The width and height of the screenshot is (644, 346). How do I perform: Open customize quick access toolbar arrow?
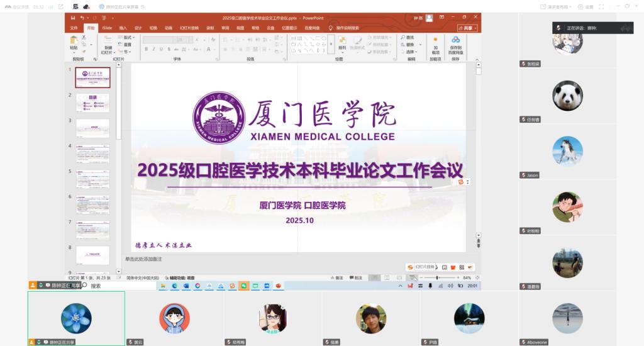pos(113,18)
